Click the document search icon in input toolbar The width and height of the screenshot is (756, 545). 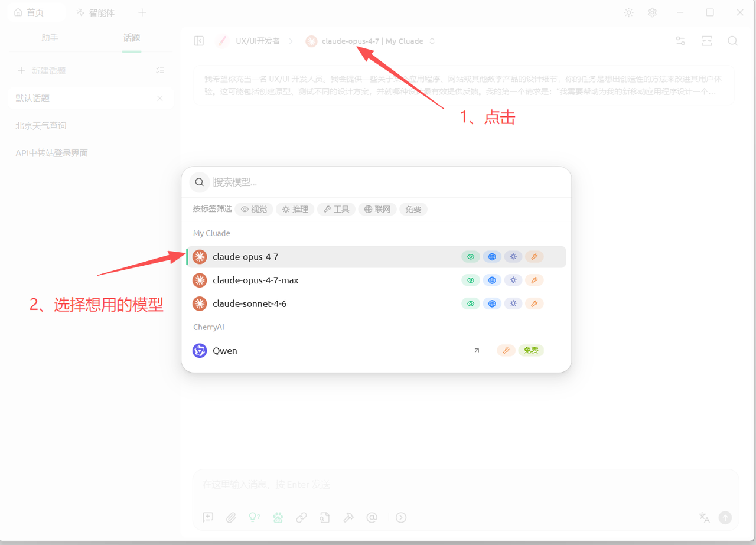(324, 517)
